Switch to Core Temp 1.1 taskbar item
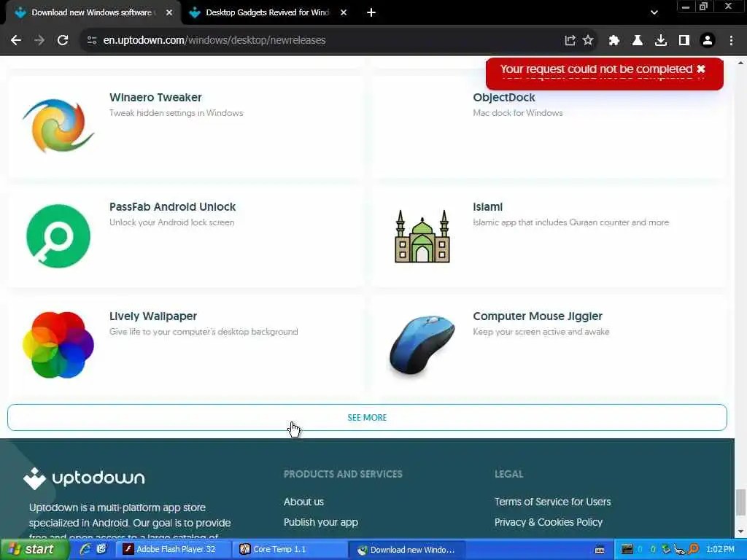This screenshot has height=560, width=747. point(290,550)
